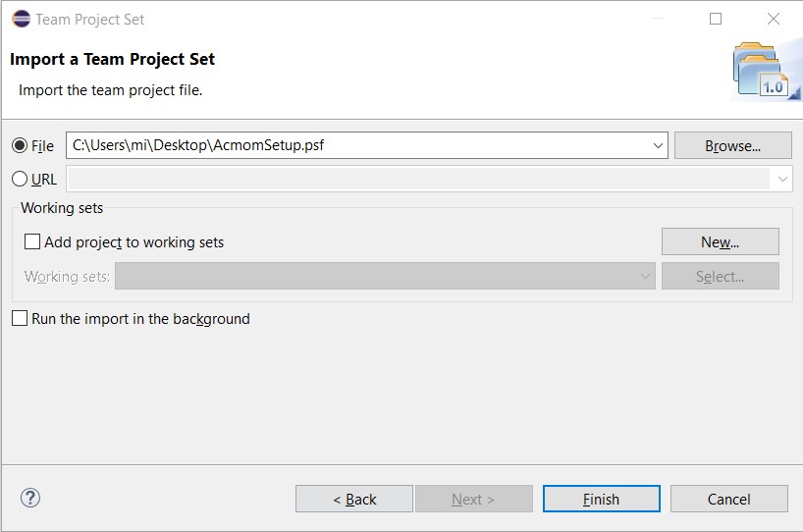This screenshot has width=803, height=532.
Task: Click the Select... working sets button
Action: [x=720, y=277]
